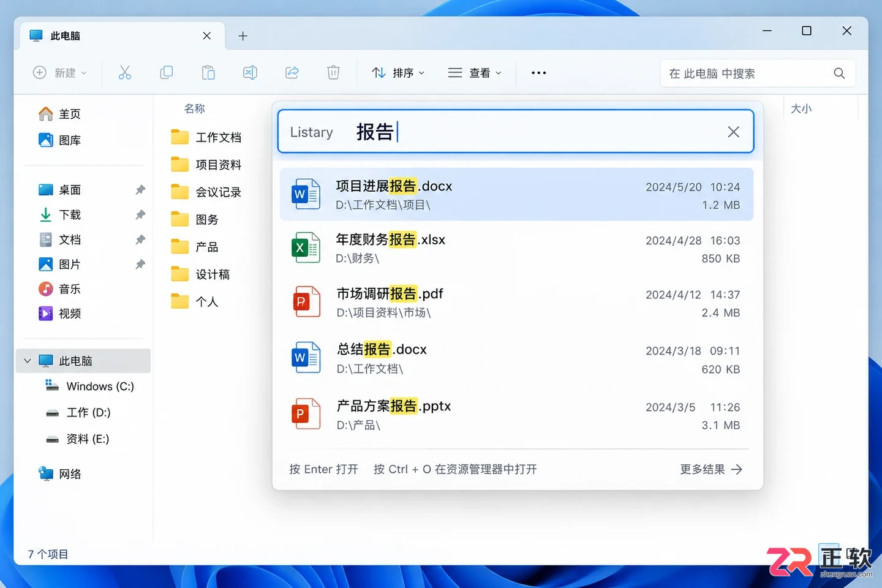Clear the Listary search box with X

(733, 132)
